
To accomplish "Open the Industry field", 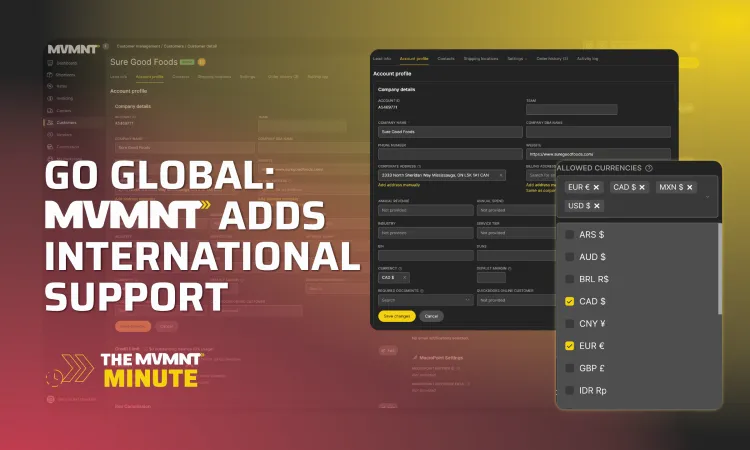I will (426, 233).
